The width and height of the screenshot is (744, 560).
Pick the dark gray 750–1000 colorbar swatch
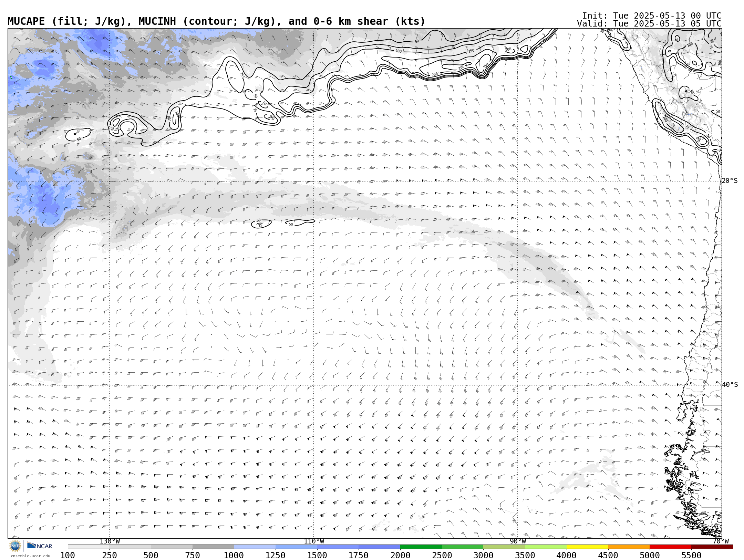(x=213, y=547)
